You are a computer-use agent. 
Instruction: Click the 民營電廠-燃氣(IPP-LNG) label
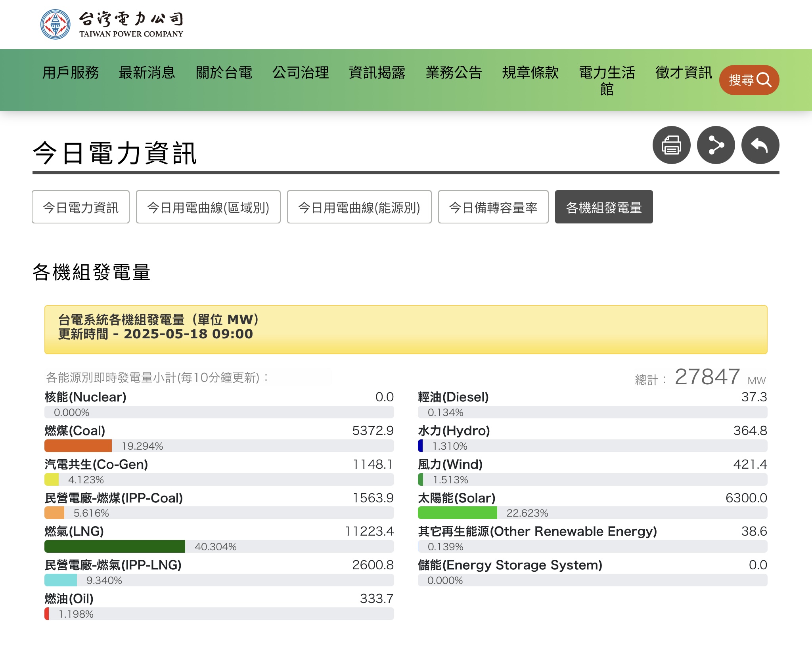(113, 565)
